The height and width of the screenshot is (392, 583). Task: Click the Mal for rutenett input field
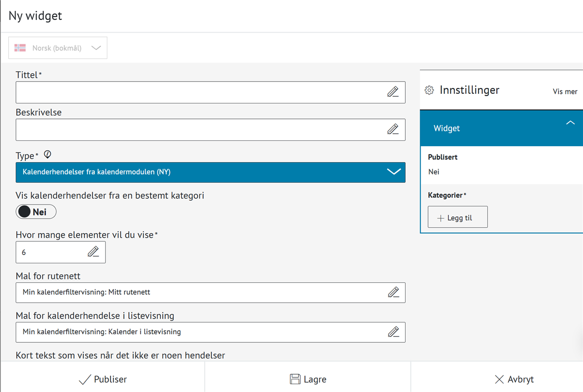pos(199,292)
